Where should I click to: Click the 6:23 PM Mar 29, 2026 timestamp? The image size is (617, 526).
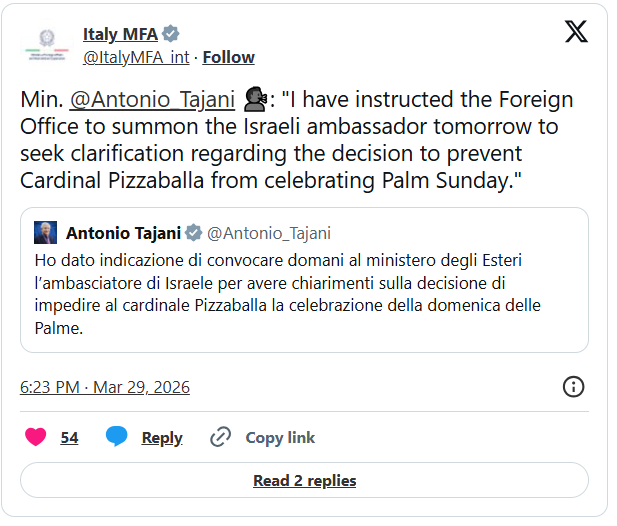(x=105, y=387)
